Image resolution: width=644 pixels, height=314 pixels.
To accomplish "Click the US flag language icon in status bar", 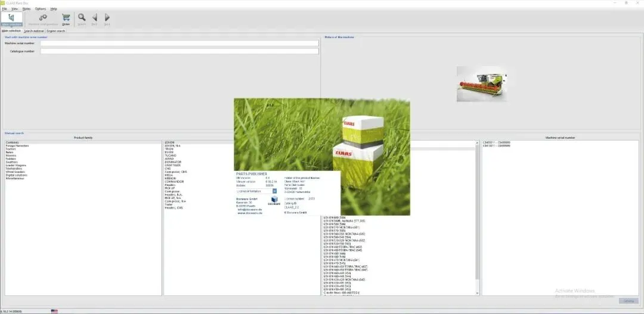I will pyautogui.click(x=54, y=311).
